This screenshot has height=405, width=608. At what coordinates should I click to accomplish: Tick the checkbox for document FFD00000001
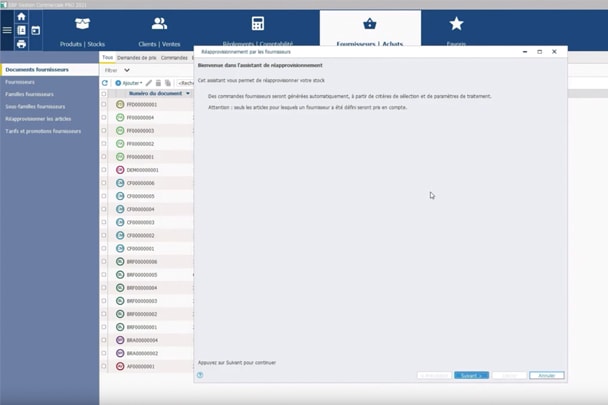105,105
